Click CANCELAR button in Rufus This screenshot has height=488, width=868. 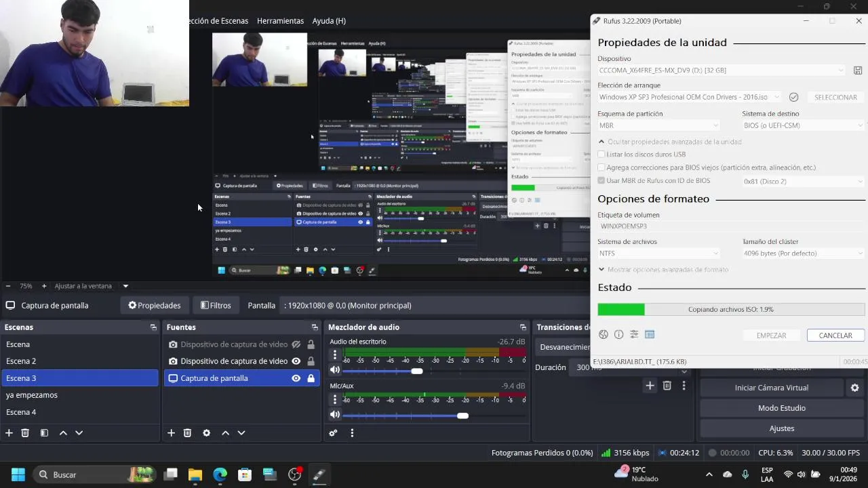point(835,335)
